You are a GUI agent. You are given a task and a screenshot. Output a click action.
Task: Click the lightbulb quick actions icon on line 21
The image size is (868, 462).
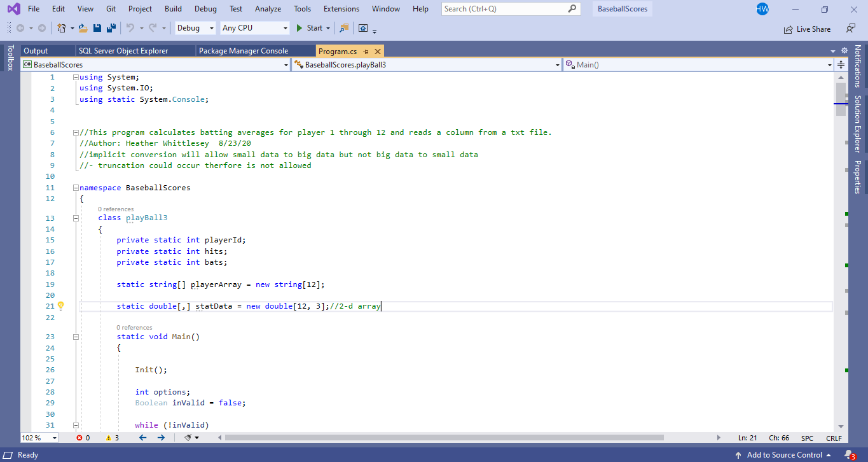point(61,306)
